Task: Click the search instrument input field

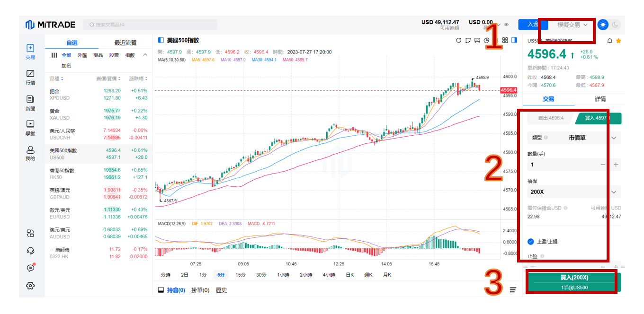Action: 151,25
